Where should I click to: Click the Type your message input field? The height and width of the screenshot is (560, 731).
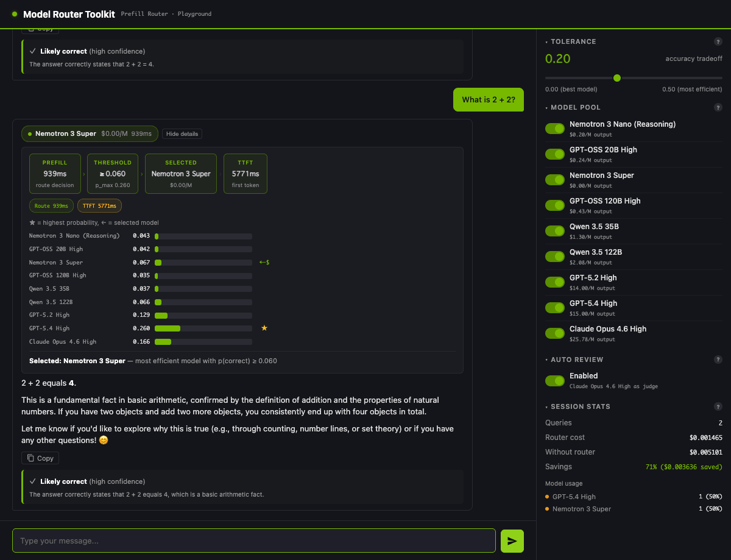tap(254, 541)
